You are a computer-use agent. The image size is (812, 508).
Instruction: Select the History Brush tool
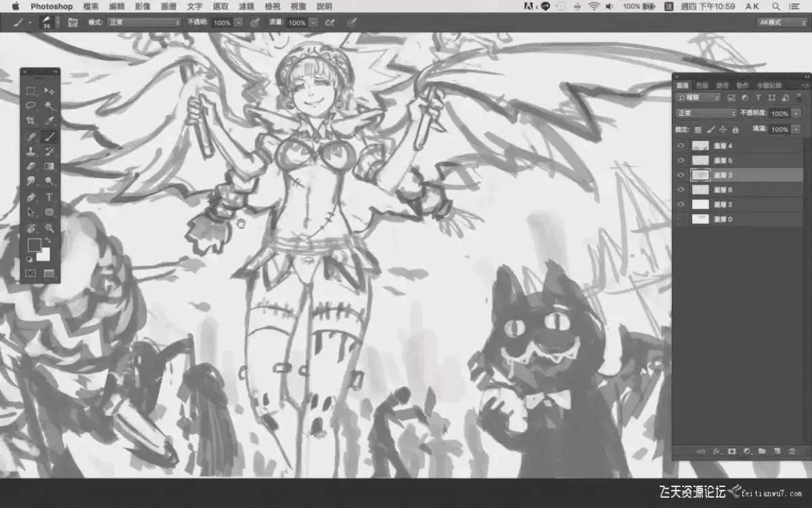pyautogui.click(x=49, y=151)
